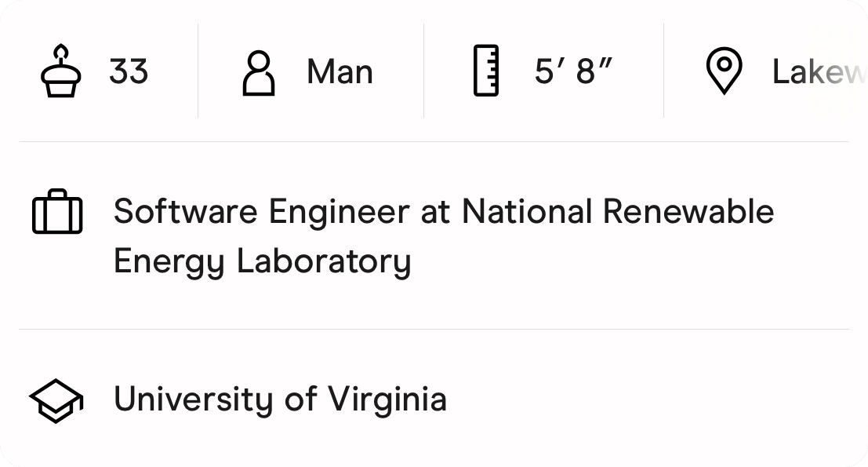Click the separator between gender and height
868x467 pixels.
click(423, 71)
